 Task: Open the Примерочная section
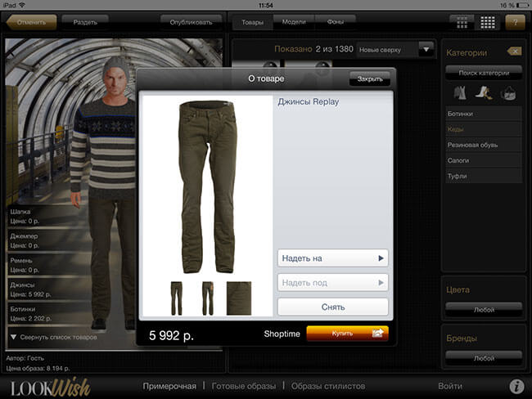tap(169, 386)
